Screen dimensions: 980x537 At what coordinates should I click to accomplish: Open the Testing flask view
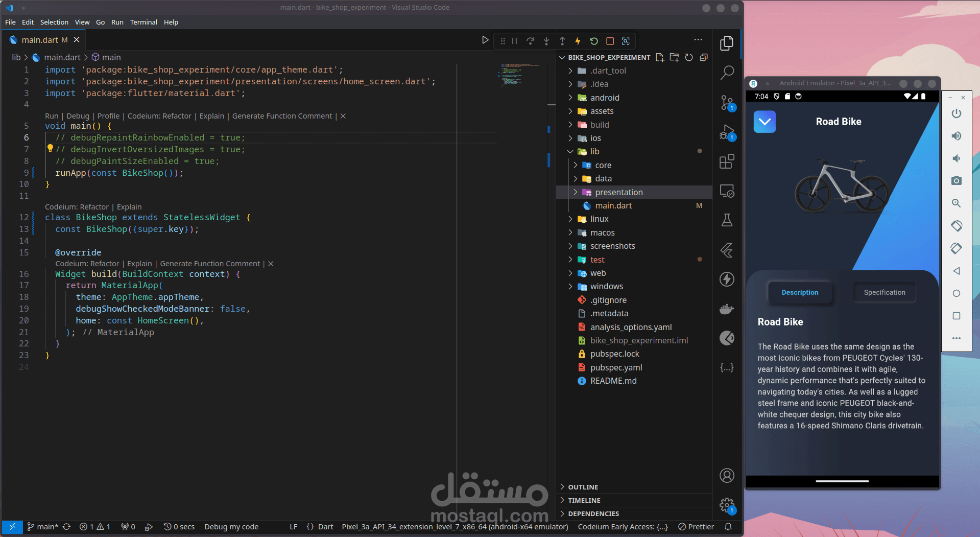[727, 220]
